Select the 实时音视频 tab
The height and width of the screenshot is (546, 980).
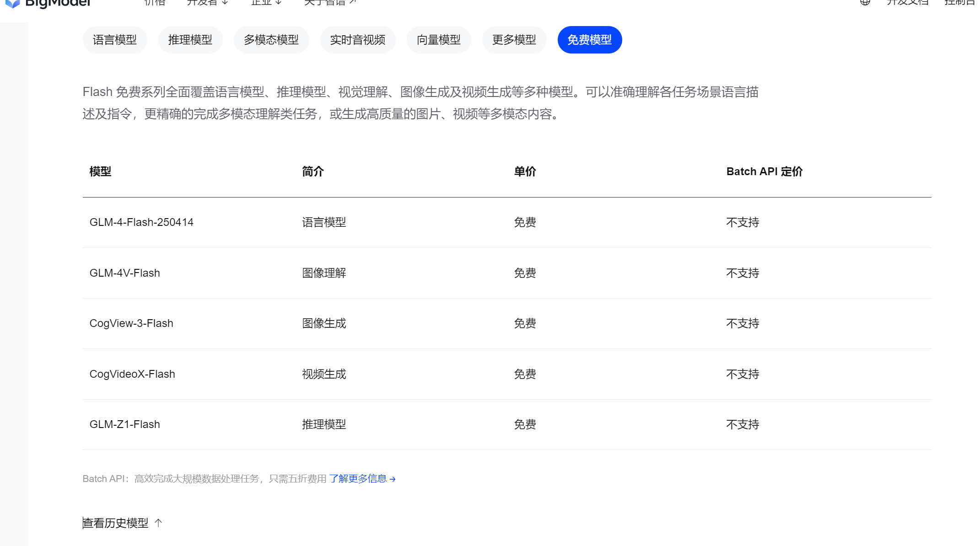(x=358, y=40)
